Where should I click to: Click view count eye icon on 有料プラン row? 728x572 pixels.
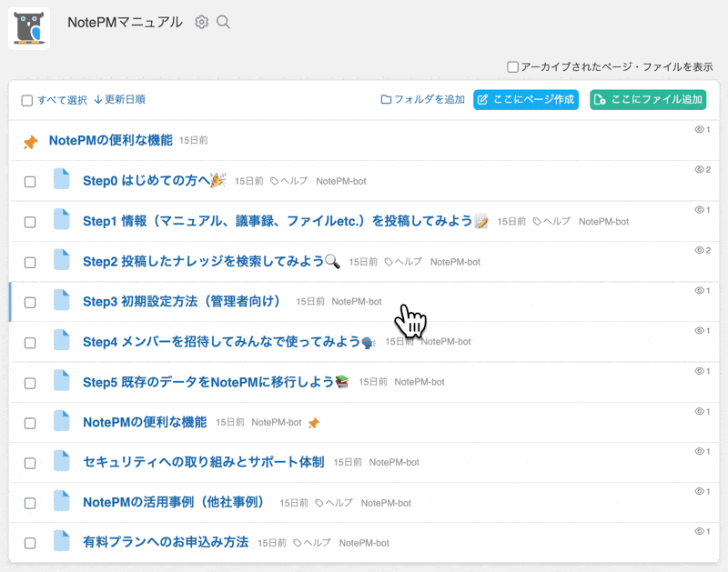(699, 531)
